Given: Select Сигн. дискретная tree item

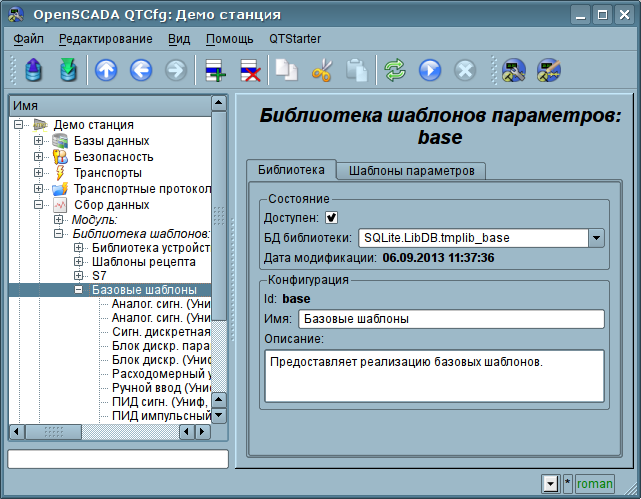Looking at the screenshot, I should [161, 332].
